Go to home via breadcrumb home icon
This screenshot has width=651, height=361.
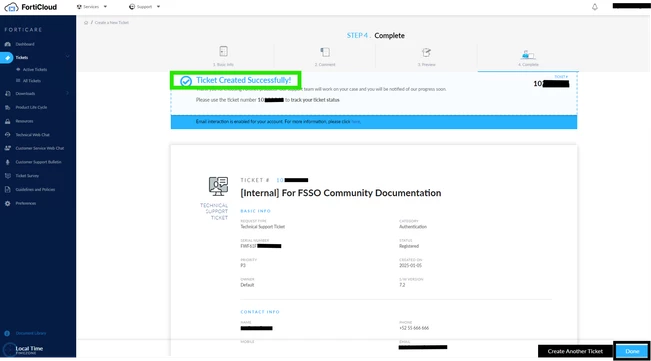pos(86,22)
